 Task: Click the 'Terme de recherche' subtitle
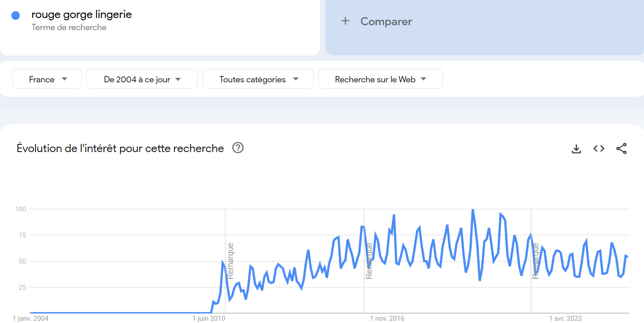click(69, 27)
